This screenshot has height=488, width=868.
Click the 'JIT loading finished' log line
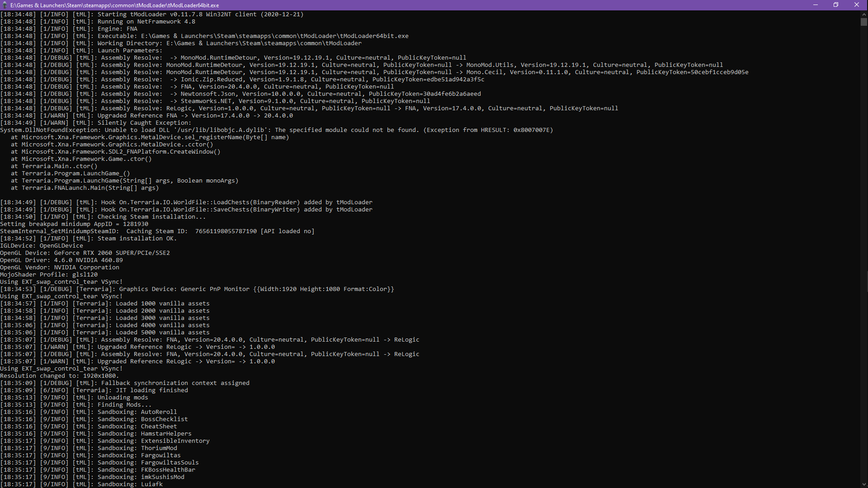151,390
